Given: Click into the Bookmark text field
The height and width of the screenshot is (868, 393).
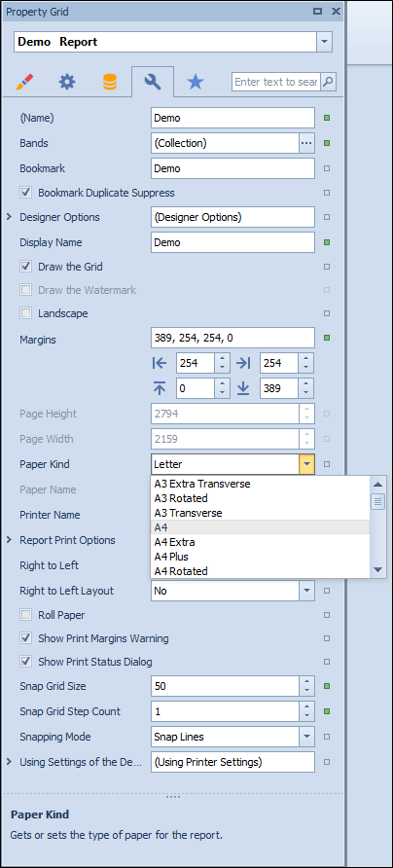Looking at the screenshot, I should pos(232,168).
